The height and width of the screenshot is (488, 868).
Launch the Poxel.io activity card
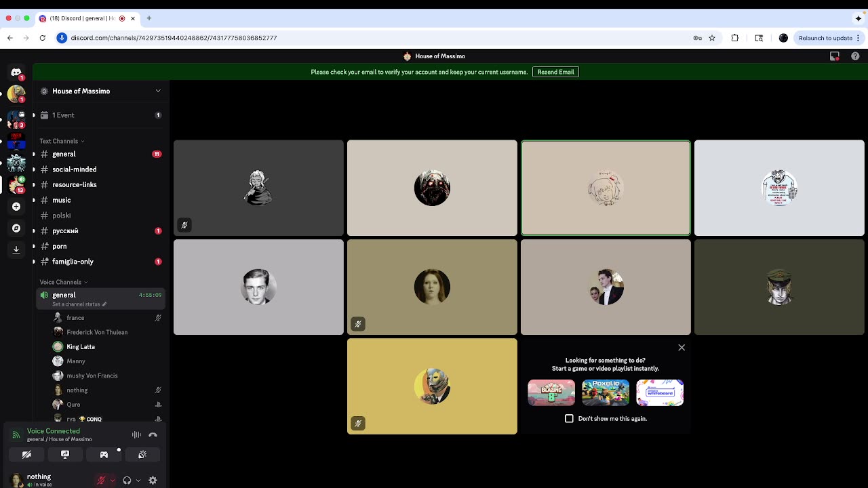[x=606, y=393]
